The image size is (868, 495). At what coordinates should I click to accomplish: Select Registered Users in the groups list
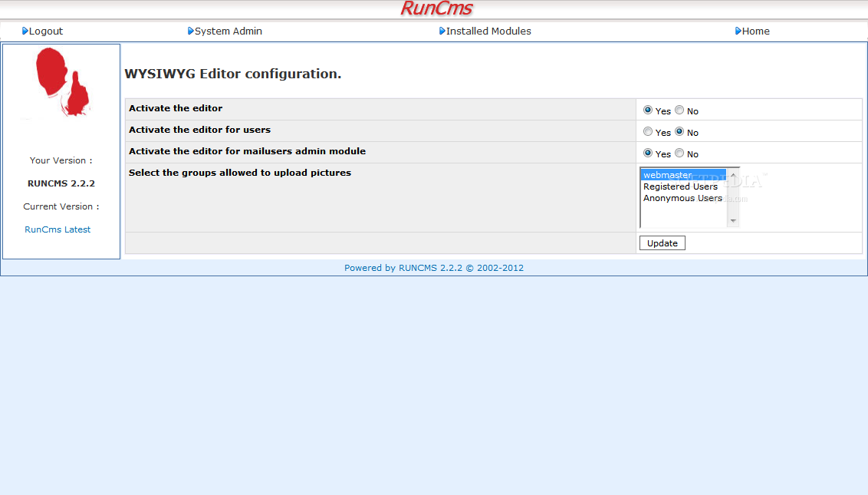tap(683, 186)
